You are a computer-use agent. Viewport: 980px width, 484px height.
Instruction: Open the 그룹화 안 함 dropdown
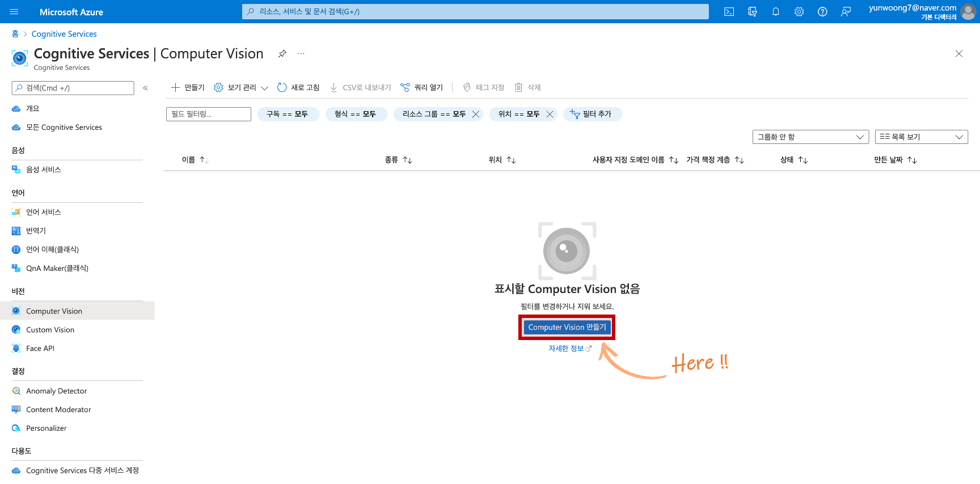click(810, 137)
